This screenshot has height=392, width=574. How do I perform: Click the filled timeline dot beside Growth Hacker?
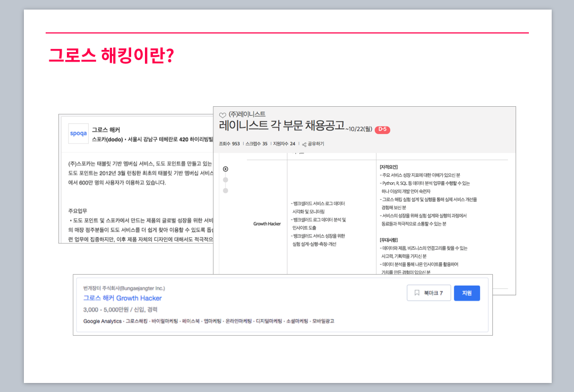click(225, 169)
